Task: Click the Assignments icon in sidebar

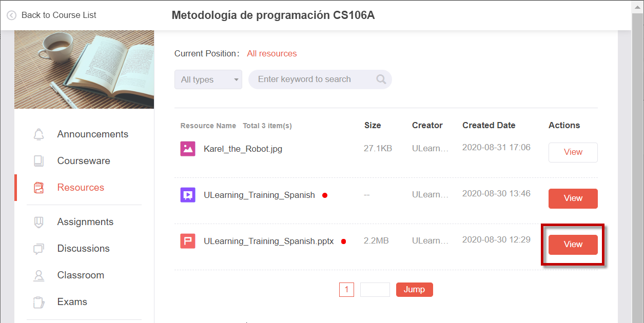Action: [38, 222]
